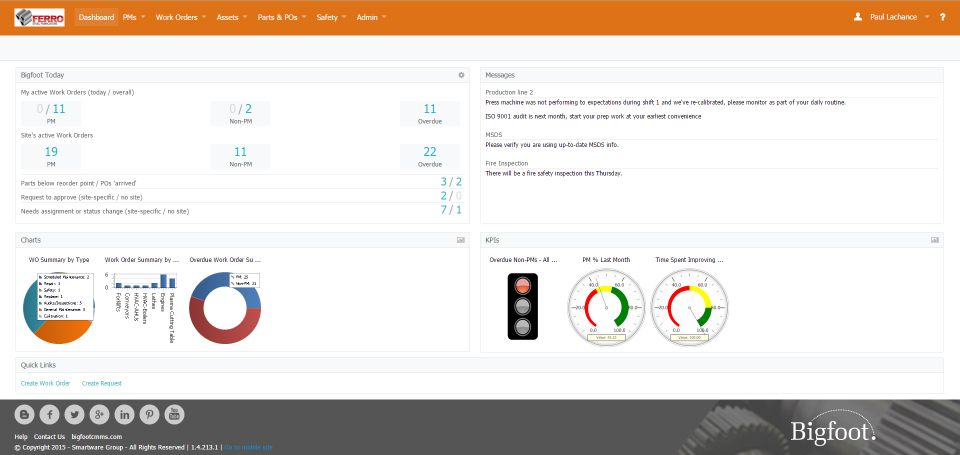The width and height of the screenshot is (960, 455).
Task: Click the Charts panel chart icon
Action: tap(460, 240)
